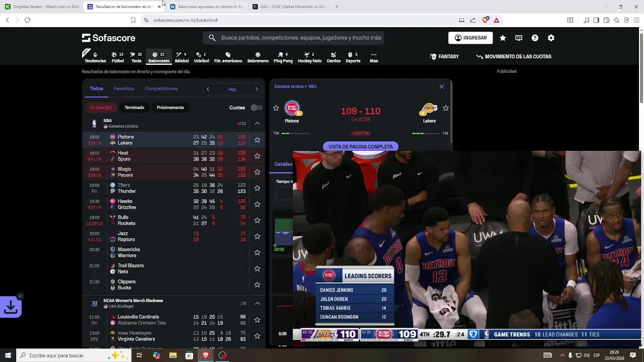The width and height of the screenshot is (644, 362).
Task: Switch to DAL - GSW browser tab
Action: [x=289, y=7]
